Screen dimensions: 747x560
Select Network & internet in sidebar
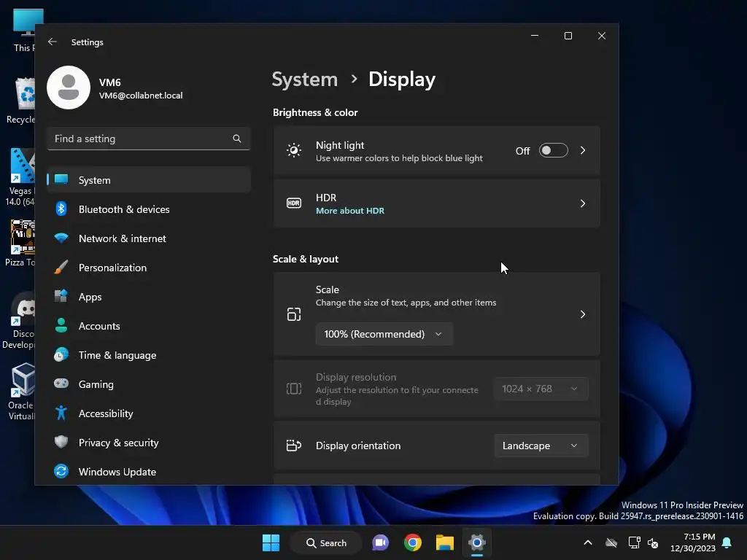[149, 238]
